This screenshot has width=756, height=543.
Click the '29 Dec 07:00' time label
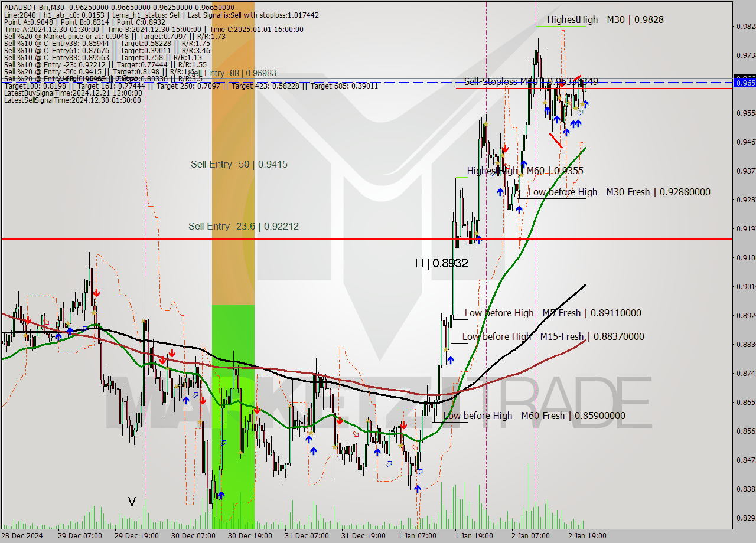tap(80, 536)
